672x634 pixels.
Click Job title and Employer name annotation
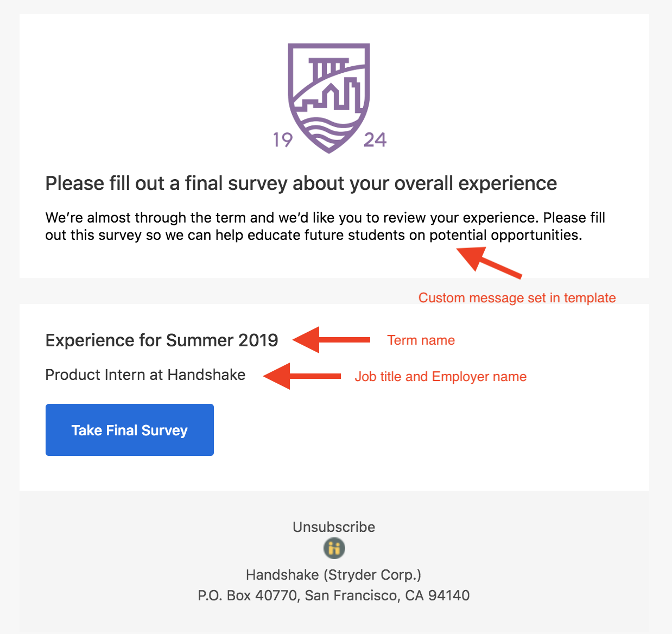[x=441, y=377]
